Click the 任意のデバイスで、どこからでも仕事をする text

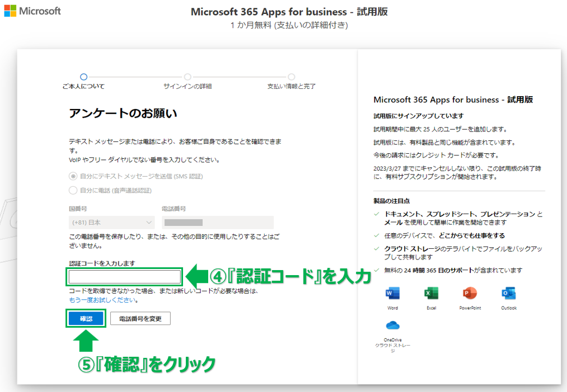[444, 235]
